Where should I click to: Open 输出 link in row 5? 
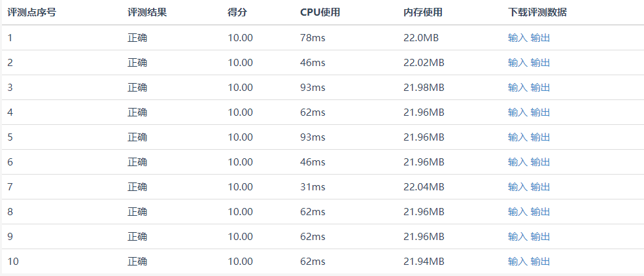click(540, 137)
